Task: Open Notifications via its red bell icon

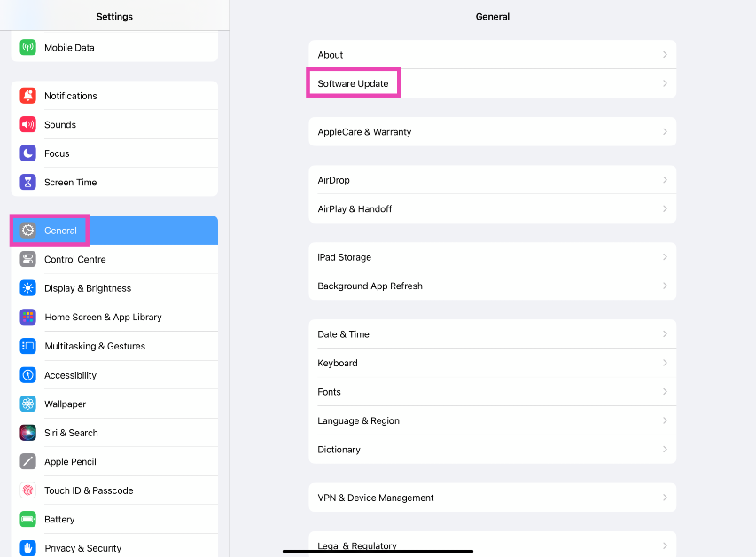Action: [27, 96]
